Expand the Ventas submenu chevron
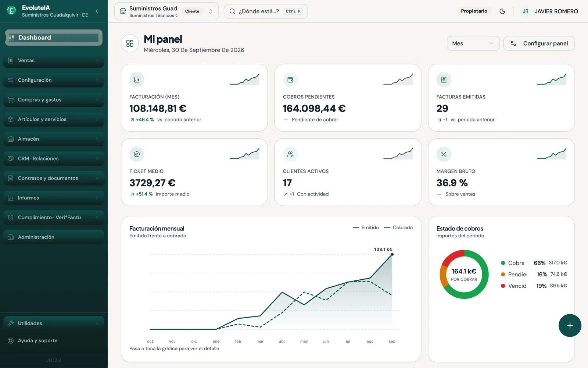Image resolution: width=588 pixels, height=368 pixels. (x=97, y=60)
